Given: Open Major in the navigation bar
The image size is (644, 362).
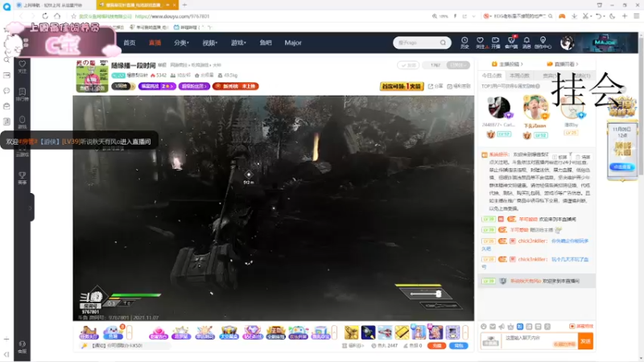Looking at the screenshot, I should coord(293,43).
